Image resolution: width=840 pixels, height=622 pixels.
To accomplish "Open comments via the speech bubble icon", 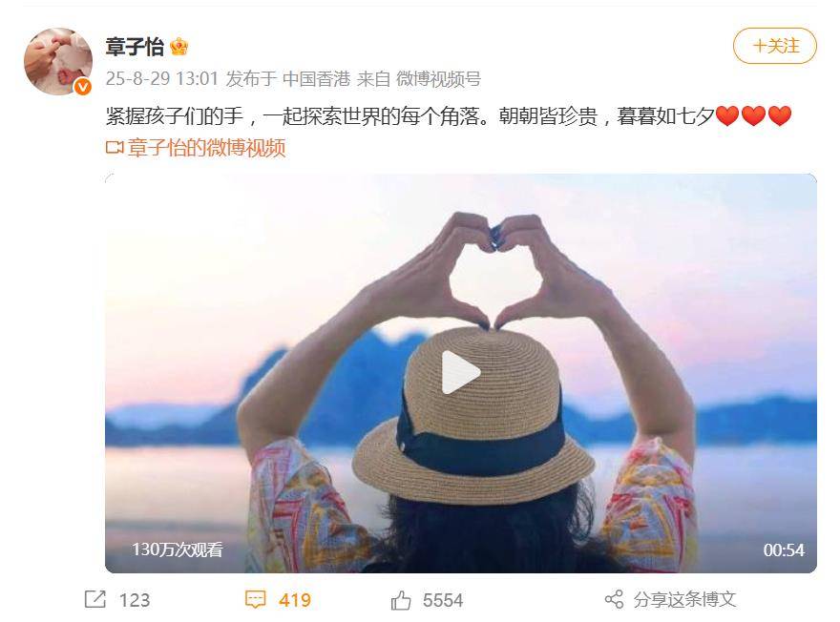I will pyautogui.click(x=255, y=599).
